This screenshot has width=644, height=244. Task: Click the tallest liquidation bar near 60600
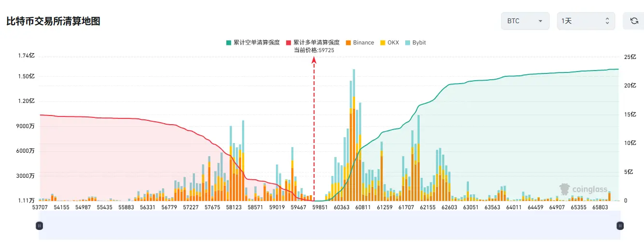354,135
